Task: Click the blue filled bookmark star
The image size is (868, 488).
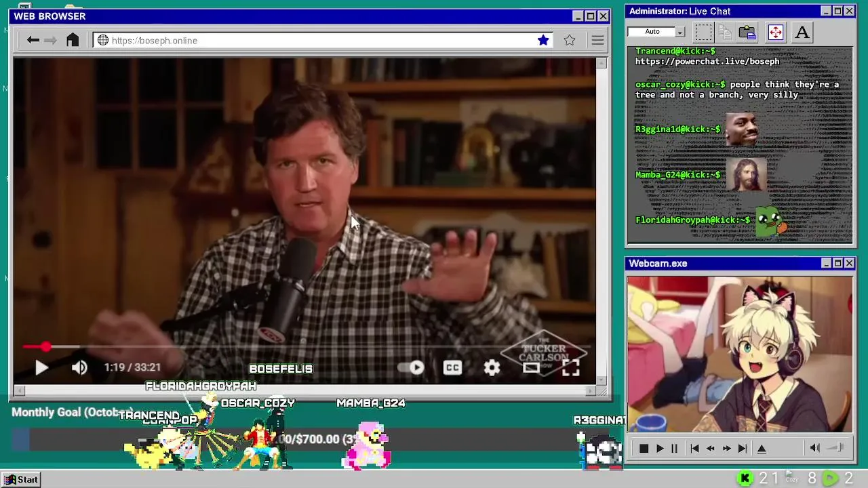Action: tap(543, 41)
